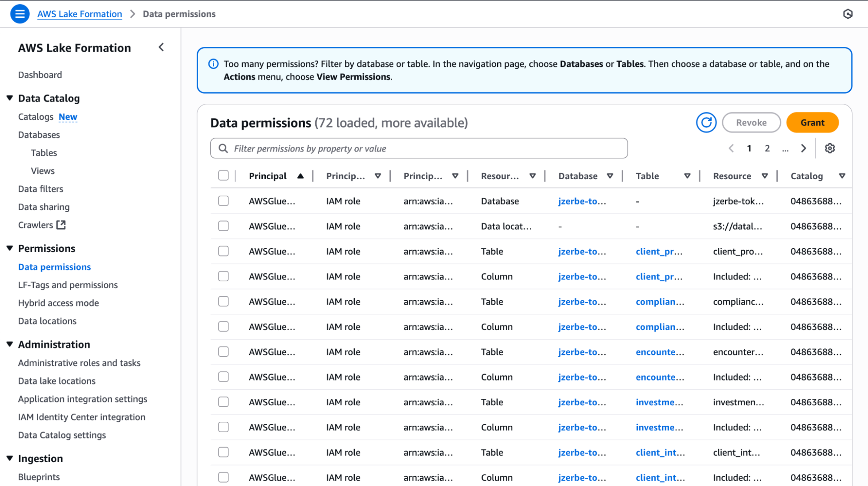
Task: Click the Revoke button
Action: point(751,123)
